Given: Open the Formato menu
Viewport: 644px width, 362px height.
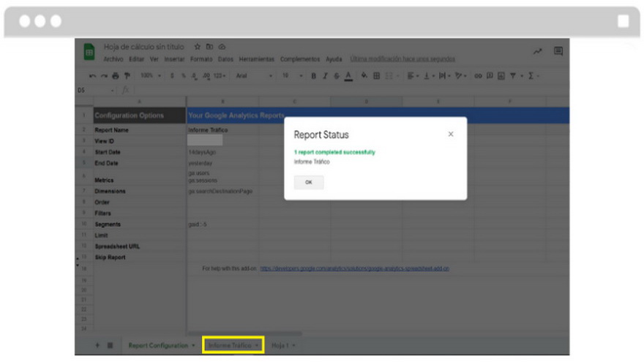Looking at the screenshot, I should click(201, 59).
